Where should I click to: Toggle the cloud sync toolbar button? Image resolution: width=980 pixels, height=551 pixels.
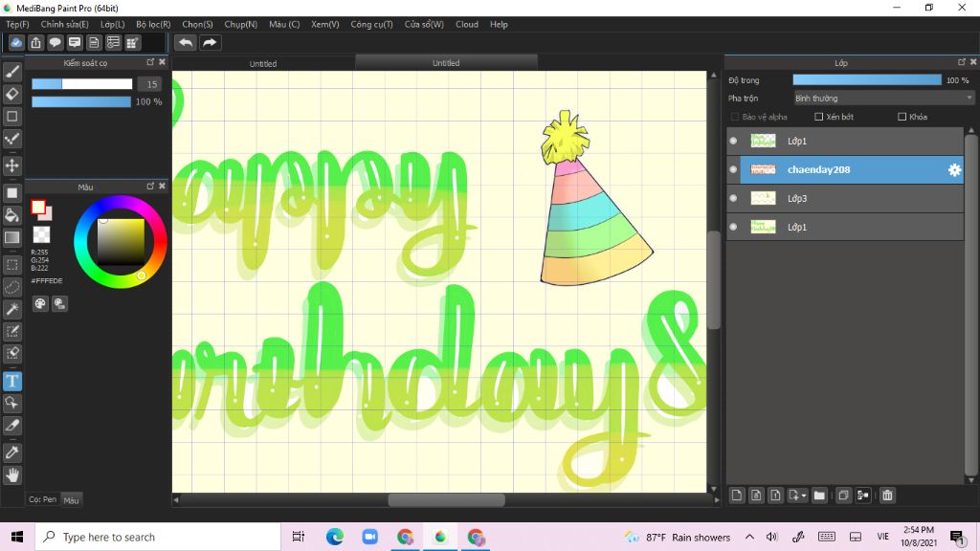tap(16, 42)
